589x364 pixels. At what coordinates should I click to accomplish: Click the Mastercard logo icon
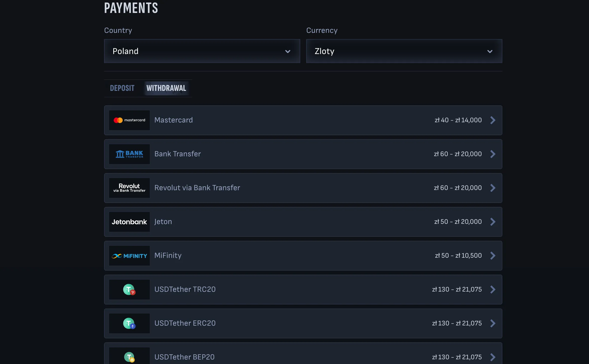pyautogui.click(x=129, y=120)
